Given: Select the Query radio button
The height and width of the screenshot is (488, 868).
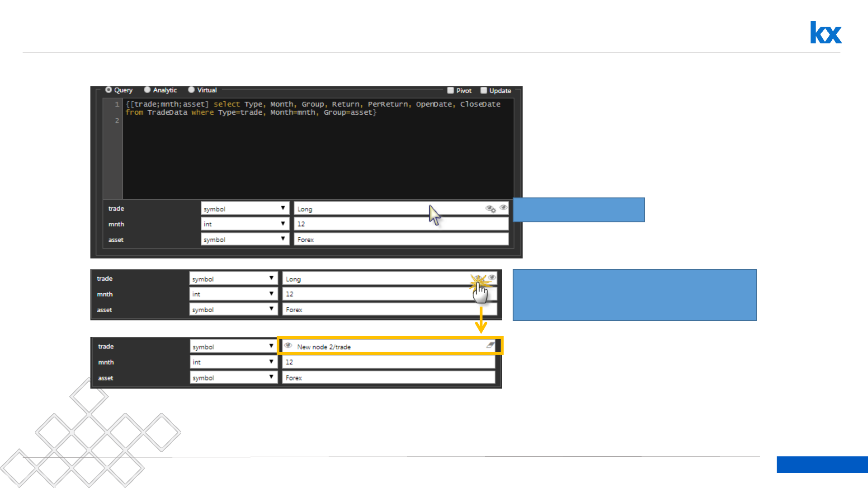Looking at the screenshot, I should 108,90.
